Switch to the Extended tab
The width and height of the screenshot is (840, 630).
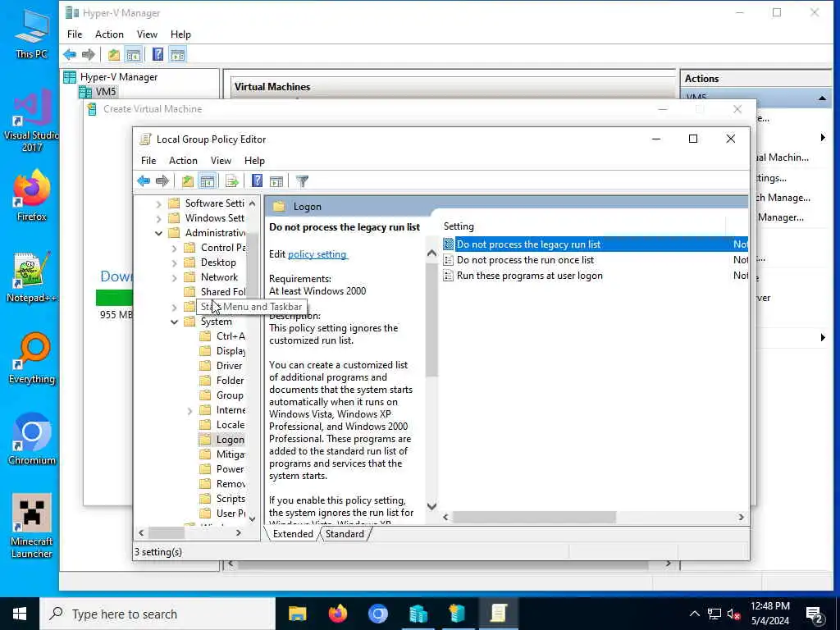pyautogui.click(x=293, y=534)
